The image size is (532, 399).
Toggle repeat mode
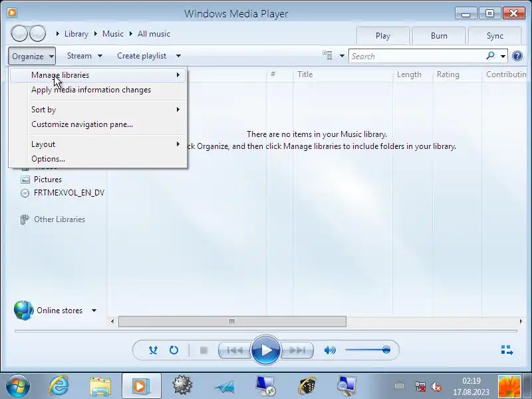[x=174, y=350]
